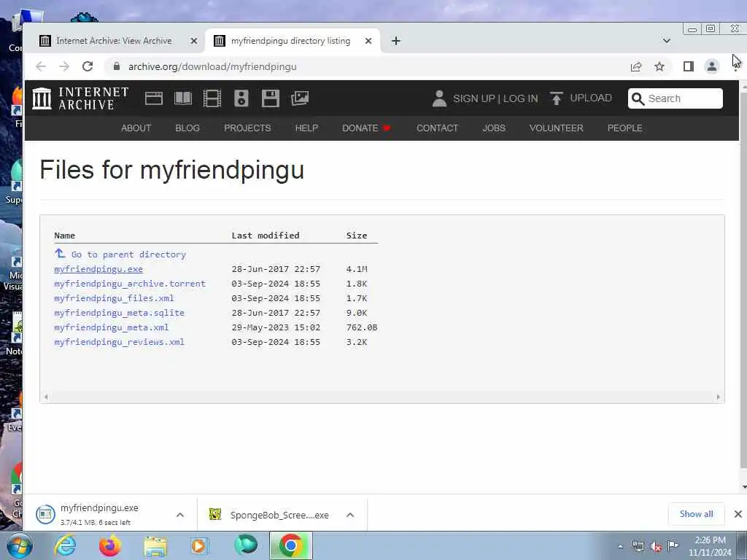The width and height of the screenshot is (747, 560).
Task: Click the UPLOAD link
Action: tap(591, 98)
